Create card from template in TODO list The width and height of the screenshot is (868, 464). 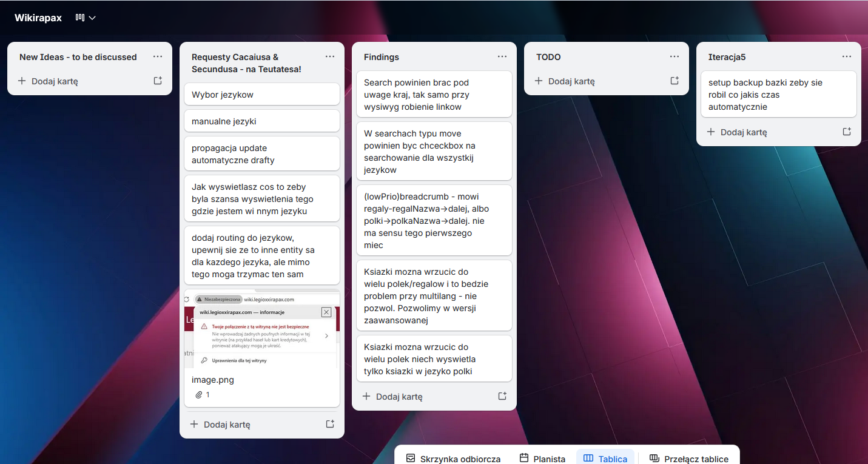675,81
